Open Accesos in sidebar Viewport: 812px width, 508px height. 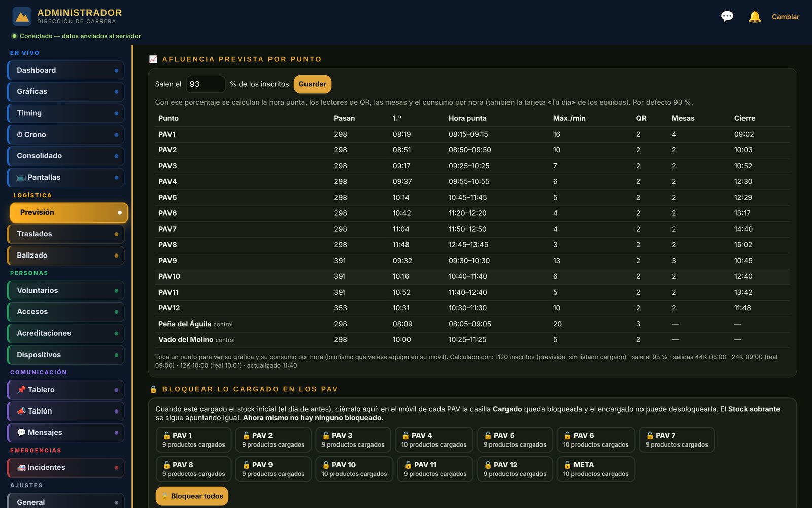(x=65, y=312)
